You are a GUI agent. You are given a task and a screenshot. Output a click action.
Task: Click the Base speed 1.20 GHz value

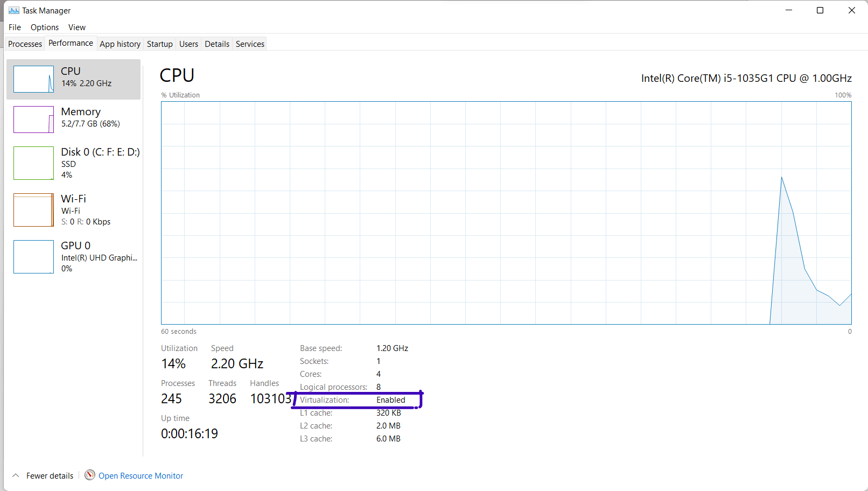pyautogui.click(x=392, y=348)
